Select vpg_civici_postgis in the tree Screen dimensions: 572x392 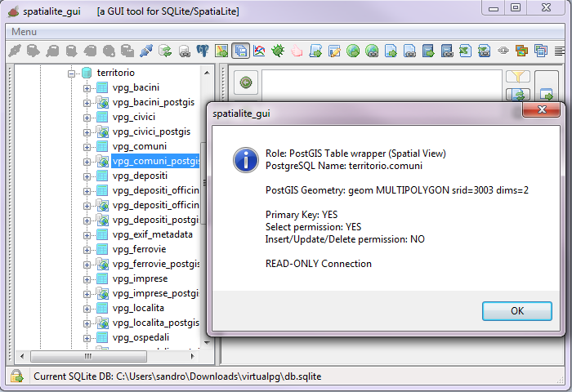click(151, 131)
